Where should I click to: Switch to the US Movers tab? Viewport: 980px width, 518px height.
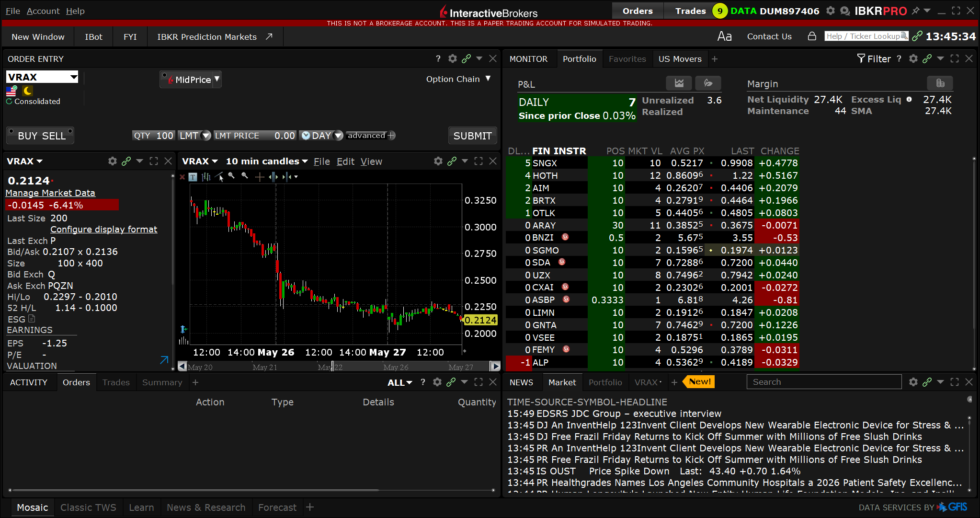click(x=680, y=59)
